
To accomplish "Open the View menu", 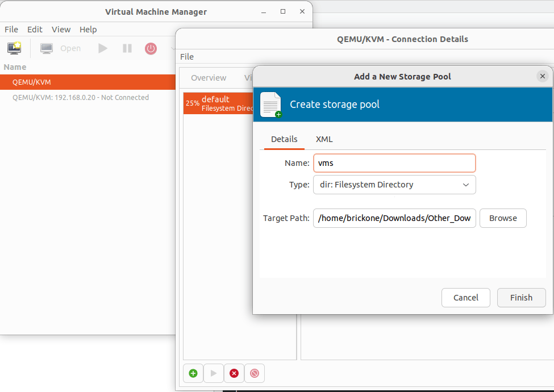I will point(61,30).
